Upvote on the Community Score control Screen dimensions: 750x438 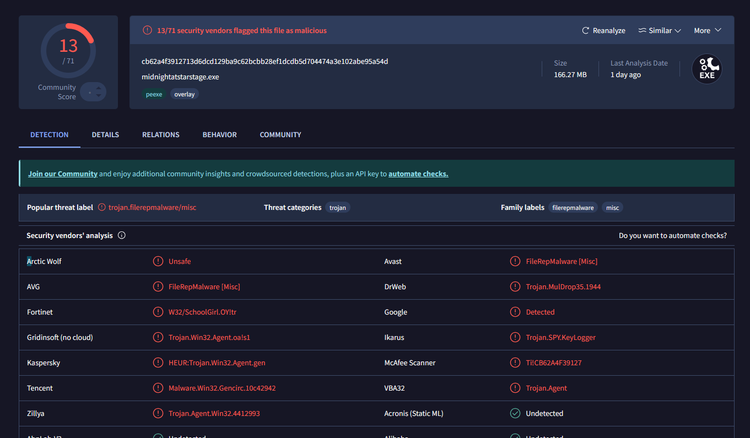(99, 88)
